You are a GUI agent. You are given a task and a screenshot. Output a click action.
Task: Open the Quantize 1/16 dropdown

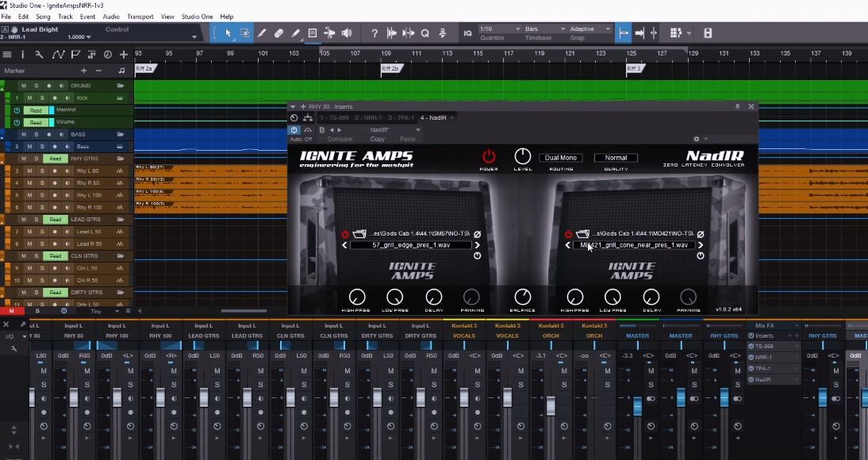coord(499,29)
